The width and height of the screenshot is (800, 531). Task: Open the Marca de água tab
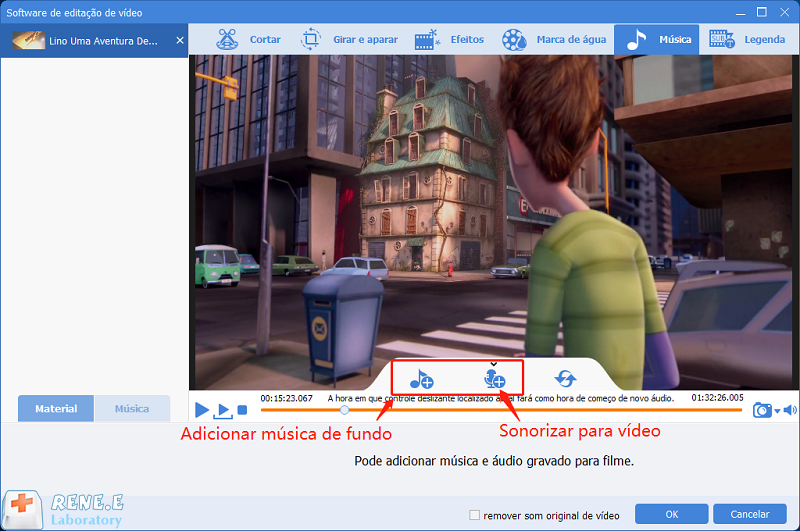[x=554, y=39]
